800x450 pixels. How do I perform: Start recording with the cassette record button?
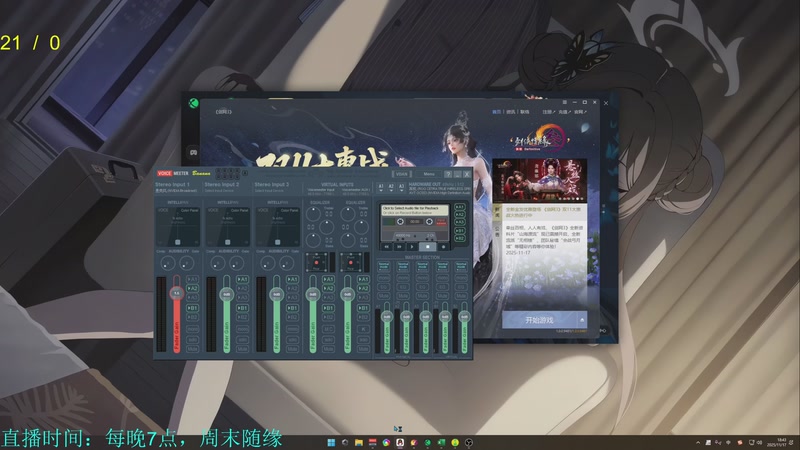click(442, 246)
